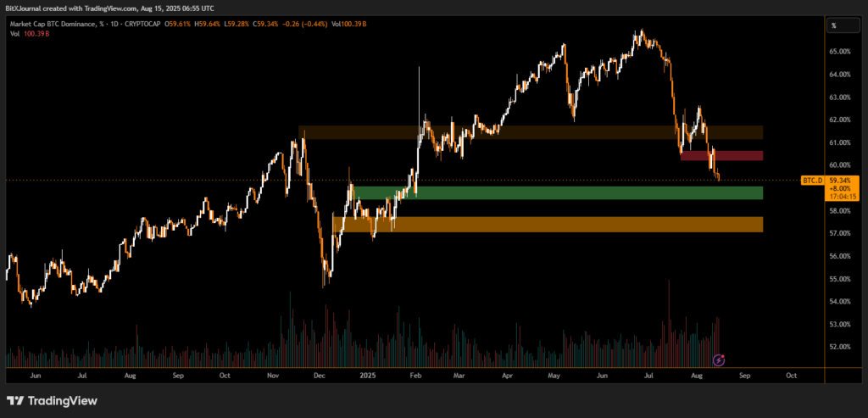Open the % price scale unit box
The width and height of the screenshot is (868, 418).
pyautogui.click(x=834, y=25)
